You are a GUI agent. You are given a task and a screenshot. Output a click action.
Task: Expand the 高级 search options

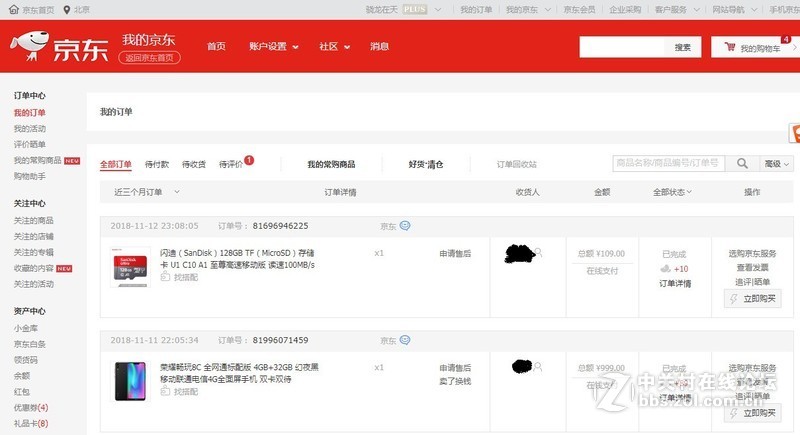point(776,163)
